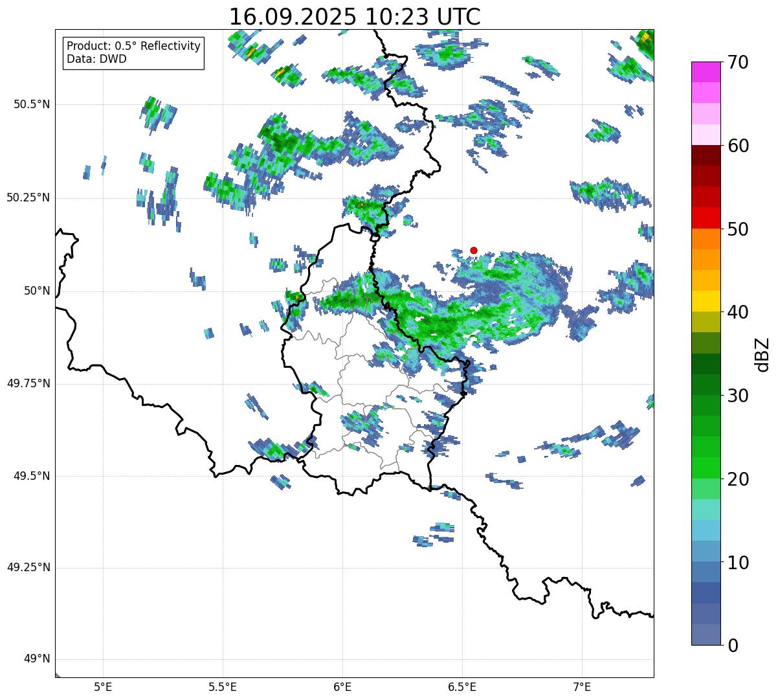Click the "dBZ" colorbar label

click(x=762, y=354)
